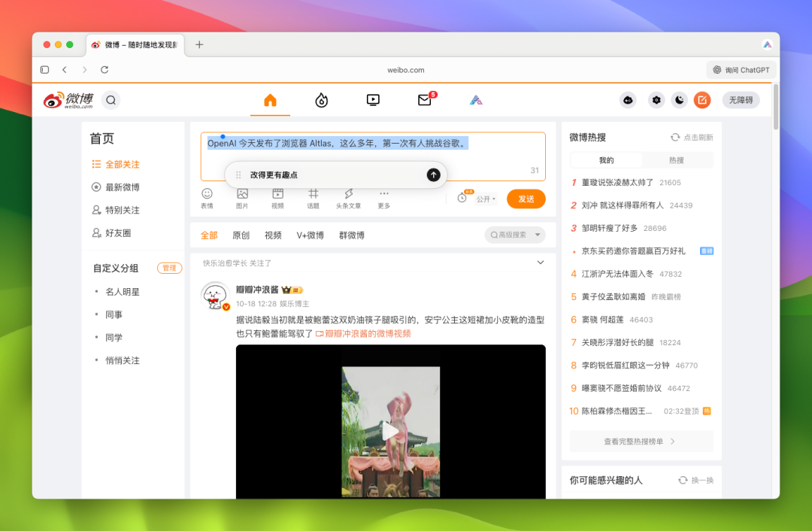Collapse the 快乐治愈学长 follow card chevron
This screenshot has height=531, width=812.
(540, 262)
